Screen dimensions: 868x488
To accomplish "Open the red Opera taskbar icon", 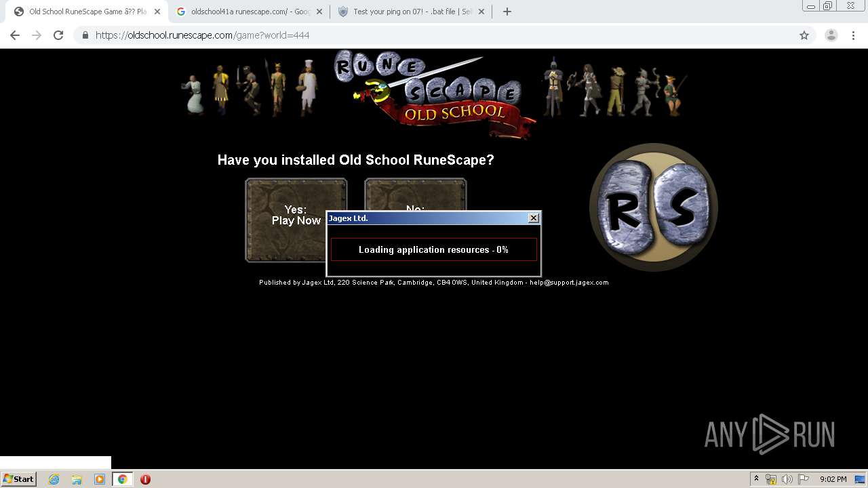I will tap(145, 479).
